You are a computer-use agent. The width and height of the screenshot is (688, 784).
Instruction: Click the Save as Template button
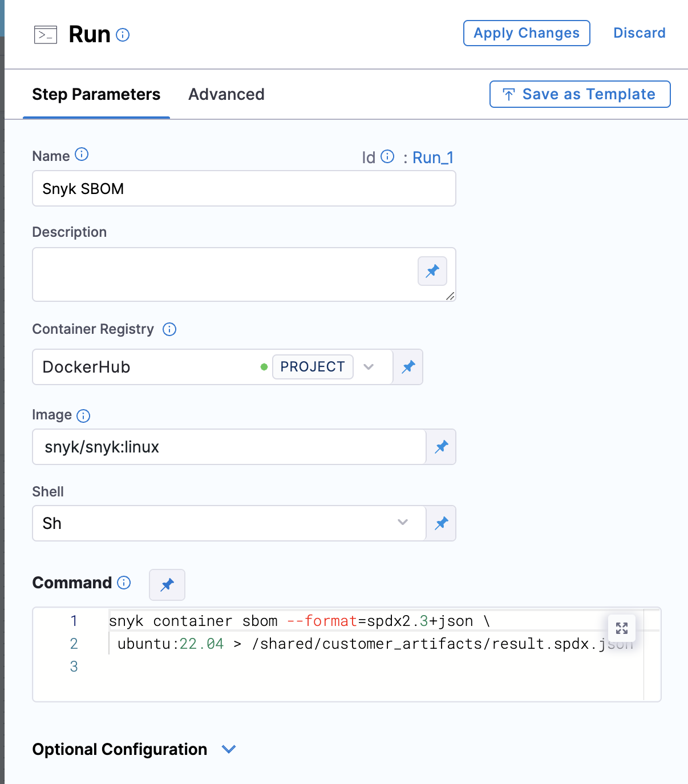(580, 94)
